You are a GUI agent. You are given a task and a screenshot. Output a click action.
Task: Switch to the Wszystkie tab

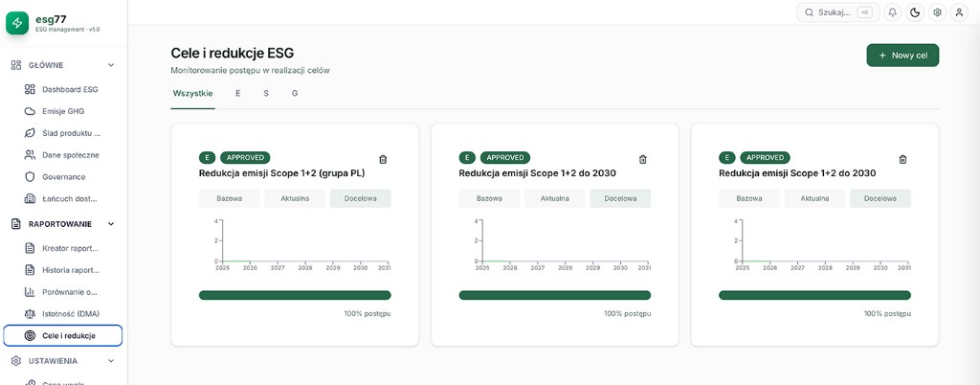pyautogui.click(x=192, y=94)
